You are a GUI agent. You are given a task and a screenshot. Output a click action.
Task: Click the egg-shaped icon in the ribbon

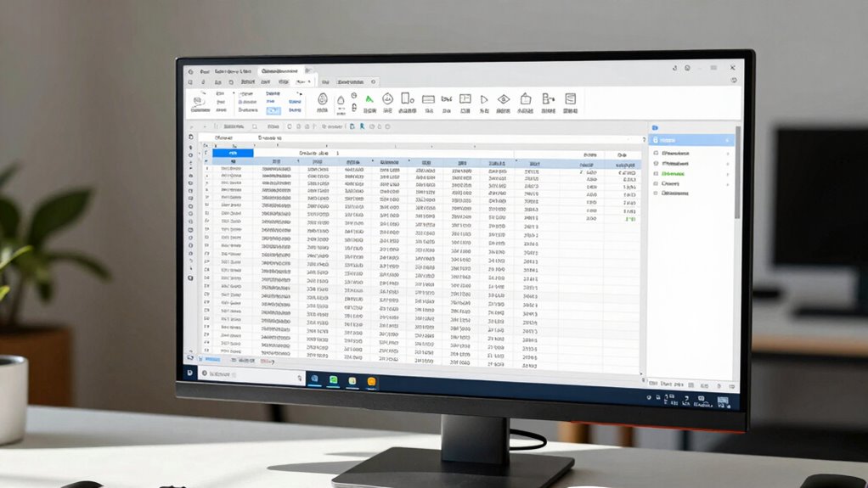pos(323,100)
